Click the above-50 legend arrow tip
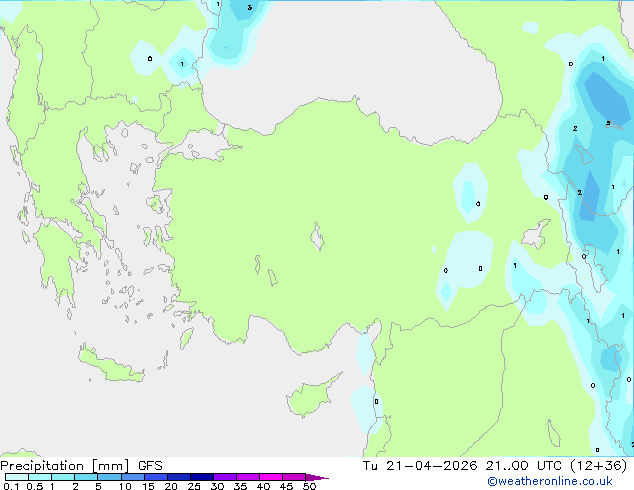This screenshot has height=490, width=634. point(317,478)
